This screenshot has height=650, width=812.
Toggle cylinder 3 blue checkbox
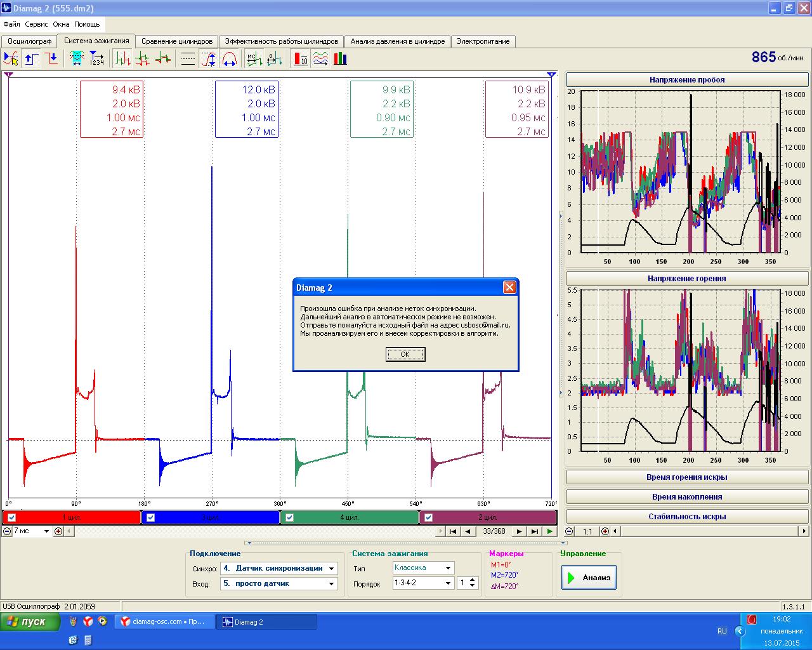[x=150, y=517]
